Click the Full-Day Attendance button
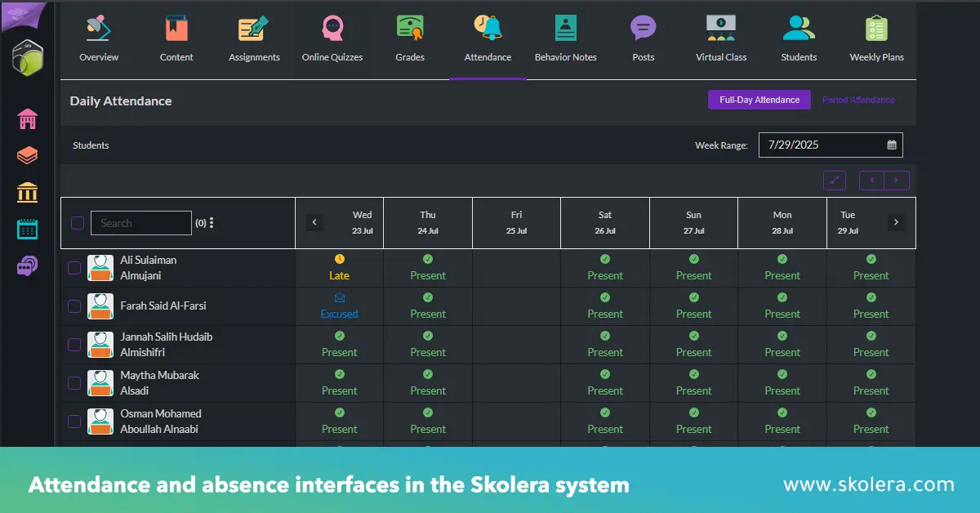980x513 pixels. (759, 100)
